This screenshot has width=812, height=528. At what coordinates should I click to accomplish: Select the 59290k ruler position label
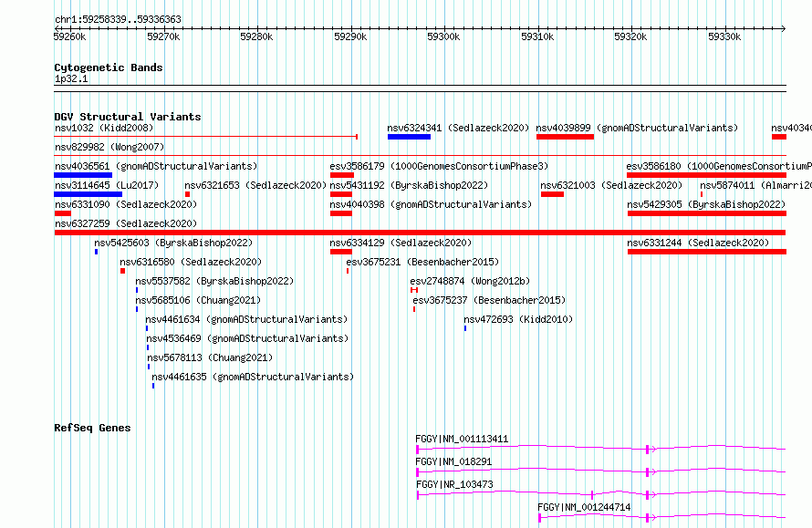350,36
